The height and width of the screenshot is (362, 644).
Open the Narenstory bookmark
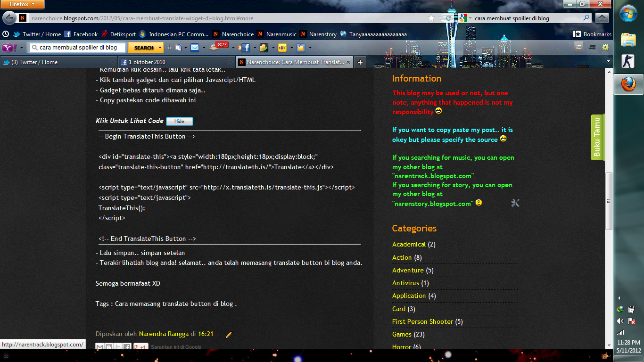pyautogui.click(x=318, y=34)
